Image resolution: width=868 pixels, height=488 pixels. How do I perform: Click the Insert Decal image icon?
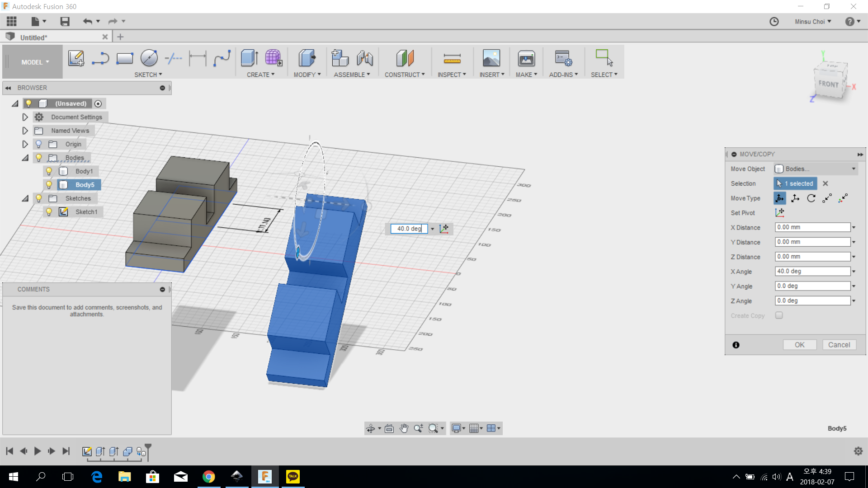point(491,58)
